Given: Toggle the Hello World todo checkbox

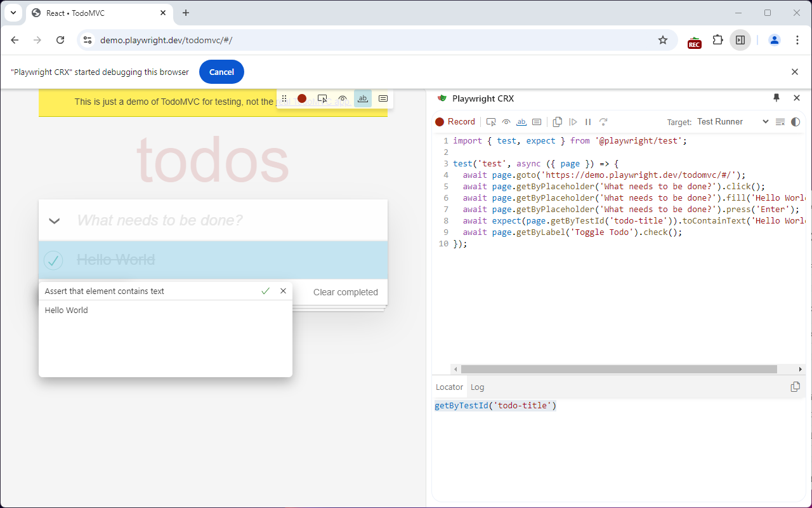Looking at the screenshot, I should pos(53,260).
